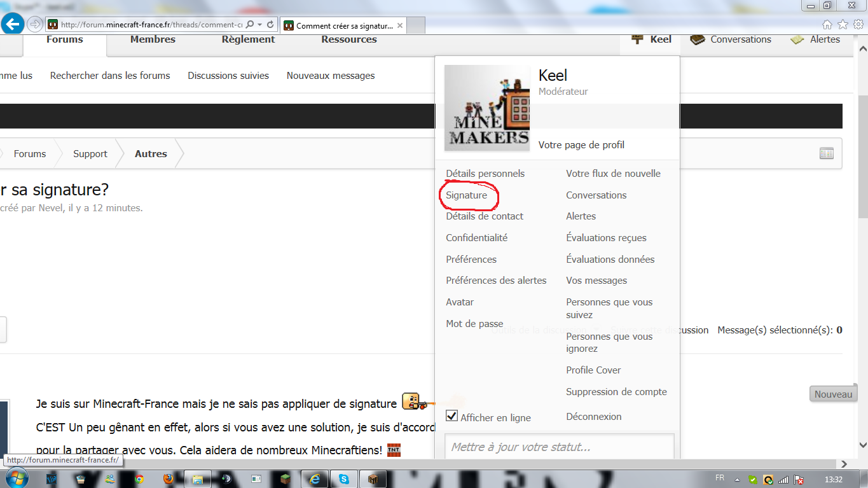Open the address bar autocomplete dropdown arrow
868x488 pixels.
coord(260,25)
